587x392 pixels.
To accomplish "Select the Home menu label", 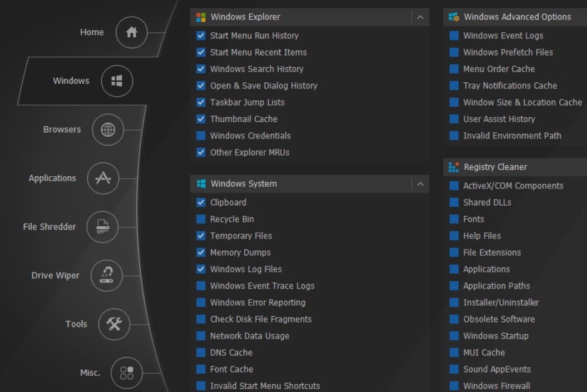I will (92, 32).
